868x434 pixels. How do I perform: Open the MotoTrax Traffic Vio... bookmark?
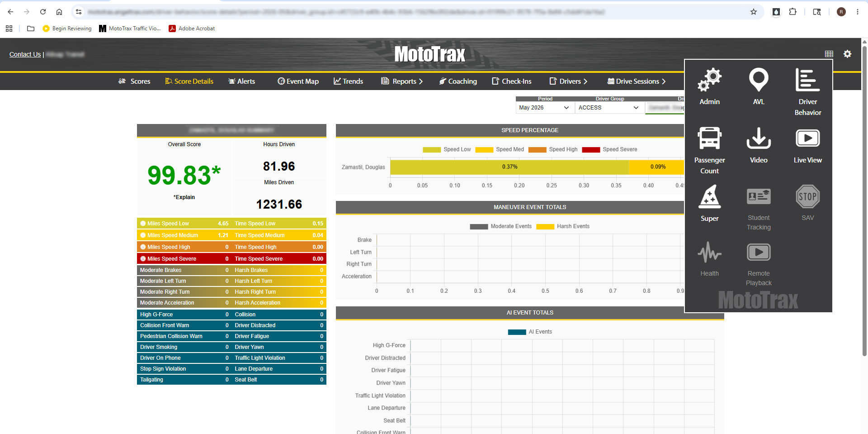130,29
